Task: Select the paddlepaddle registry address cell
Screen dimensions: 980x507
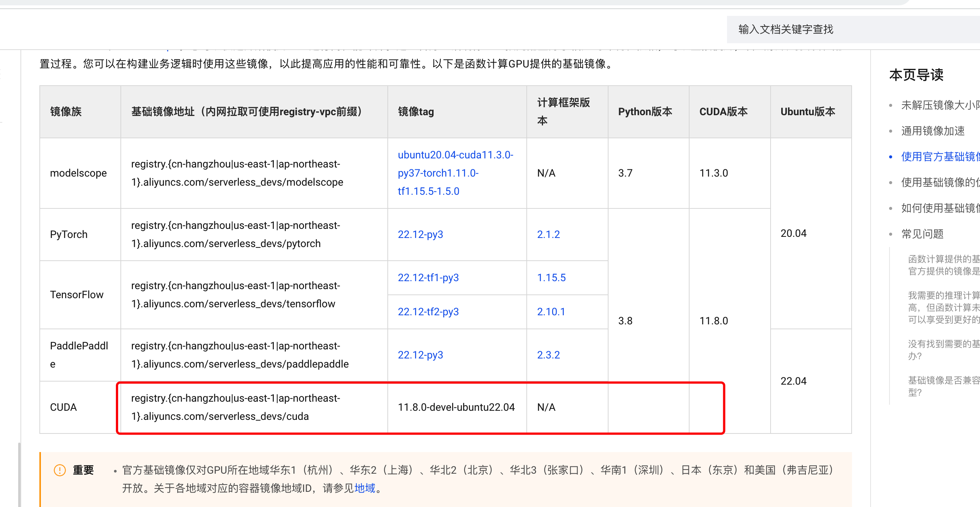Action: pos(254,355)
